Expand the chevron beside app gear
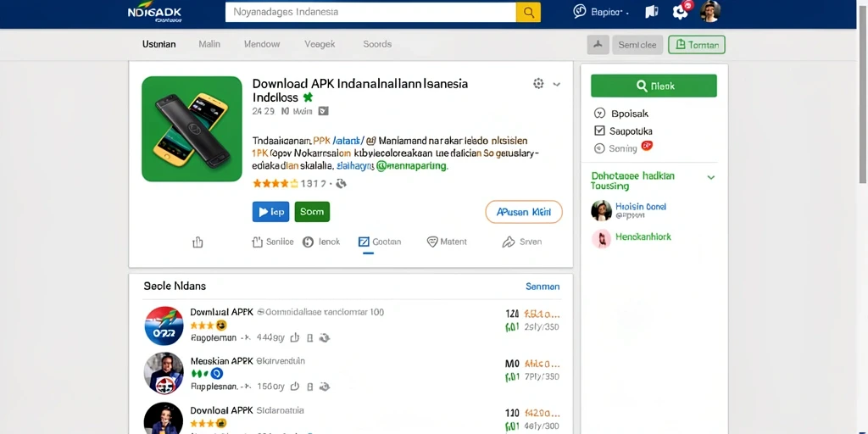Viewport: 868px width, 434px height. tap(556, 84)
